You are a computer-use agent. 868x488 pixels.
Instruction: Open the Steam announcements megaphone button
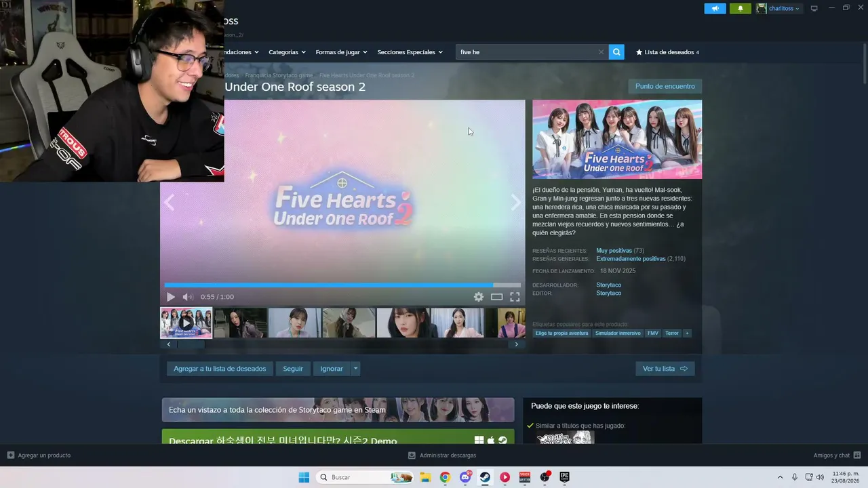click(715, 8)
